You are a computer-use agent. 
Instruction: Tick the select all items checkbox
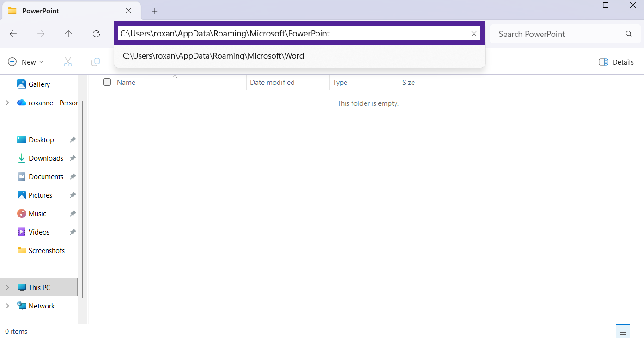[107, 82]
